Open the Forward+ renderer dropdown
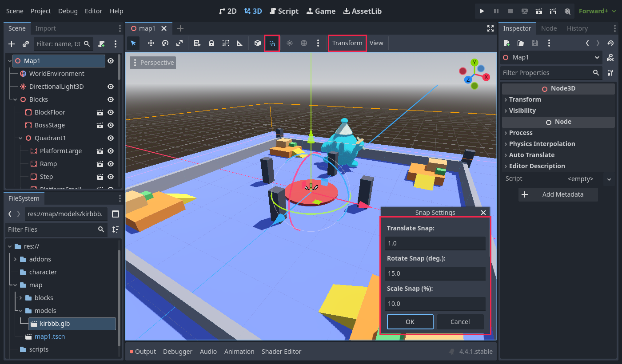 click(x=597, y=11)
